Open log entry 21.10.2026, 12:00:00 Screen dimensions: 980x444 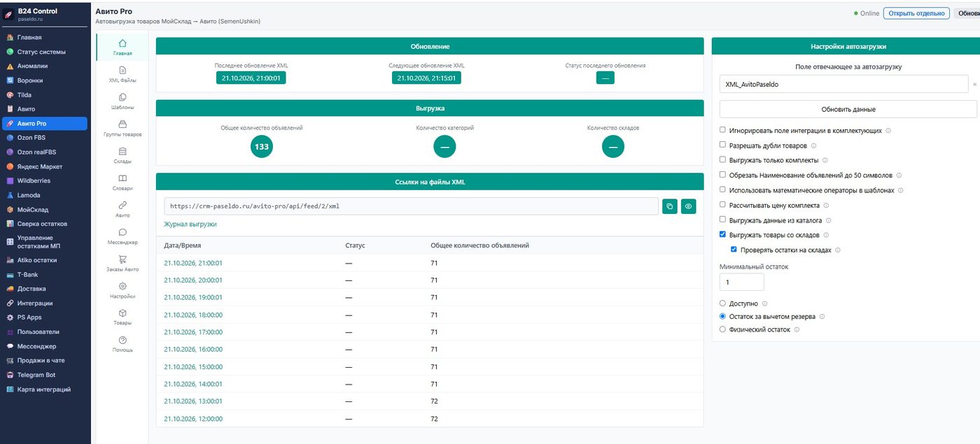(193, 419)
